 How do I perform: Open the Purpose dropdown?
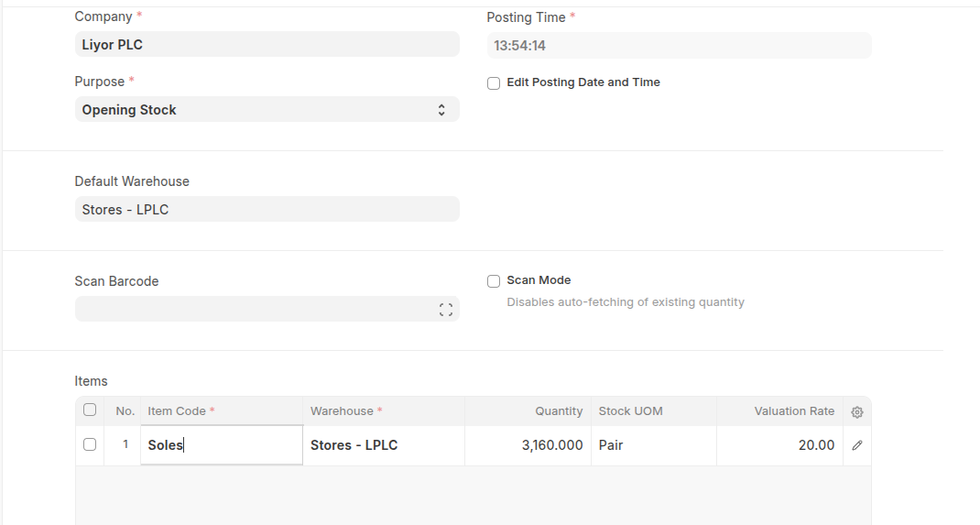267,110
